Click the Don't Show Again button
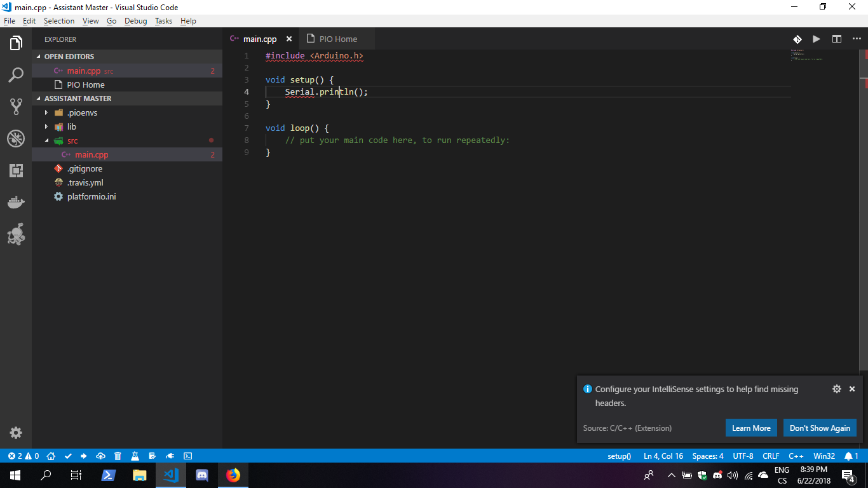 [820, 428]
